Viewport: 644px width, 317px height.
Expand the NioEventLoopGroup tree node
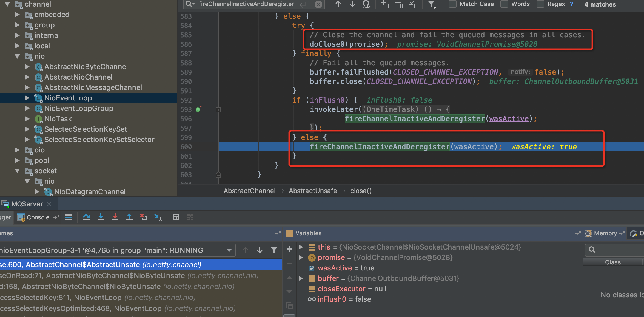point(27,108)
